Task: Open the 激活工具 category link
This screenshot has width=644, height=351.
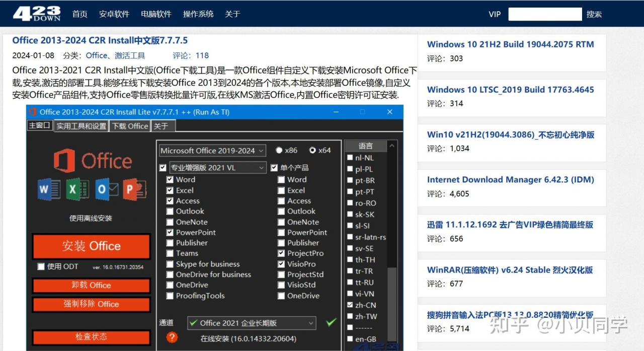Action: tap(130, 55)
